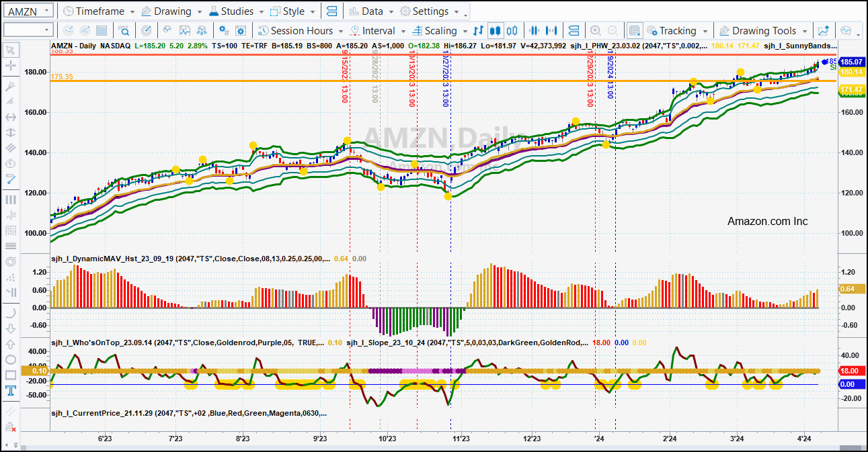Switch chart to candlestick style
This screenshot has width=868, height=452.
(496, 31)
